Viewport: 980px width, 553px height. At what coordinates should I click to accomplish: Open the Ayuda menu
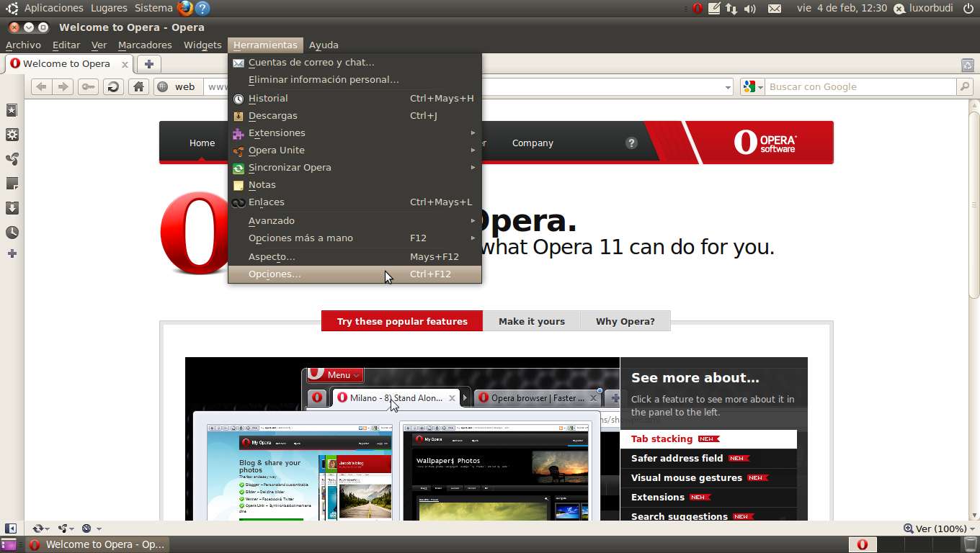pos(324,45)
